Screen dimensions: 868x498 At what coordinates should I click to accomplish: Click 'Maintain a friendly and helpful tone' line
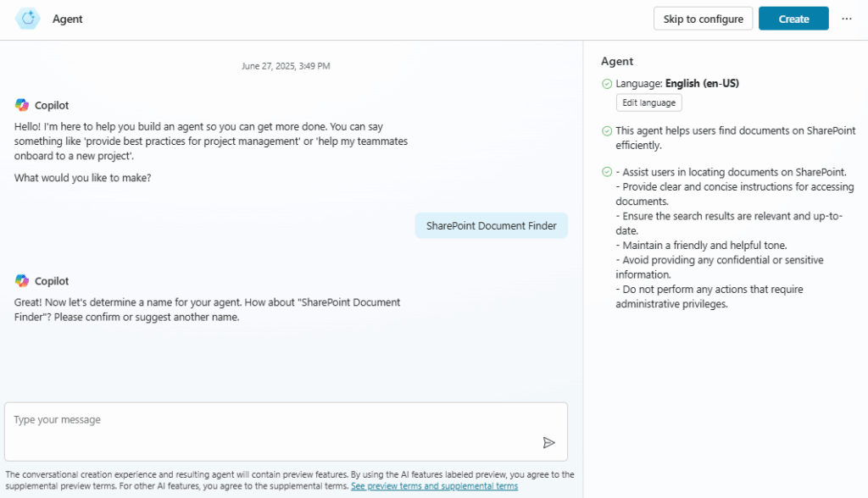pos(701,245)
